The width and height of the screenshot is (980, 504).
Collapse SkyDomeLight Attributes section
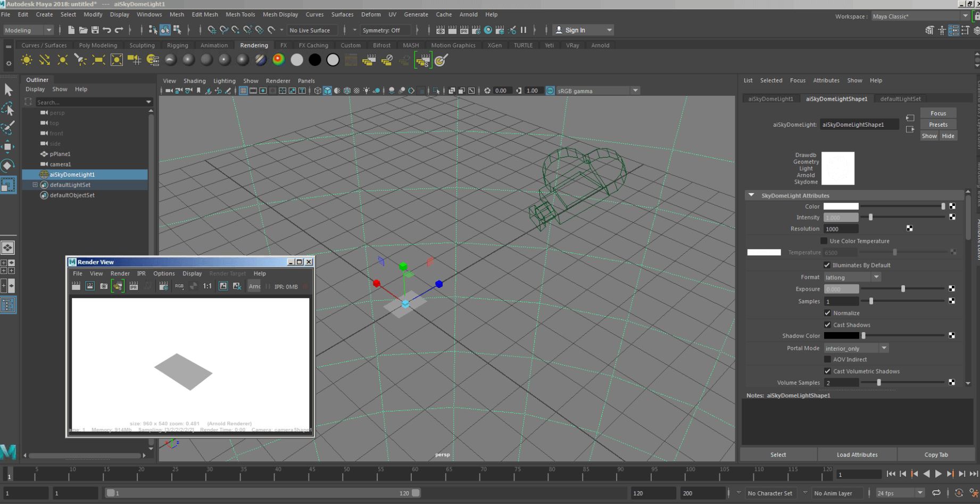click(751, 195)
